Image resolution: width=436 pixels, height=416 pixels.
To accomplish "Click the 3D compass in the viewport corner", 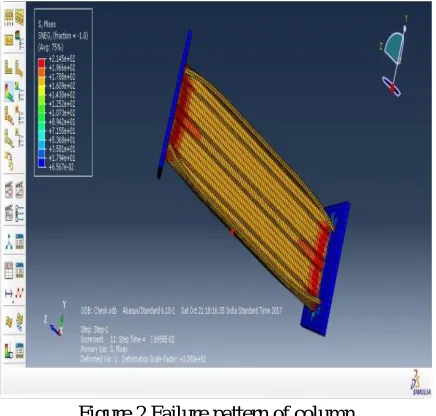I will [394, 55].
